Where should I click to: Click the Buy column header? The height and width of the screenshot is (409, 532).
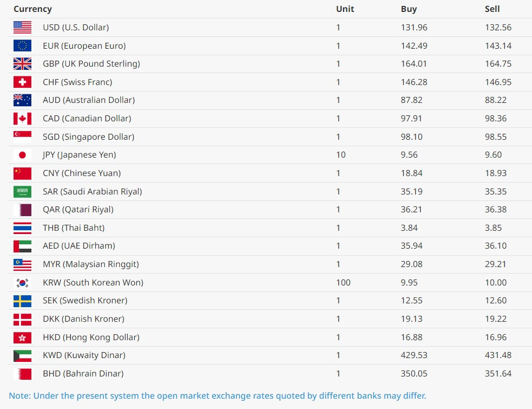(x=409, y=9)
